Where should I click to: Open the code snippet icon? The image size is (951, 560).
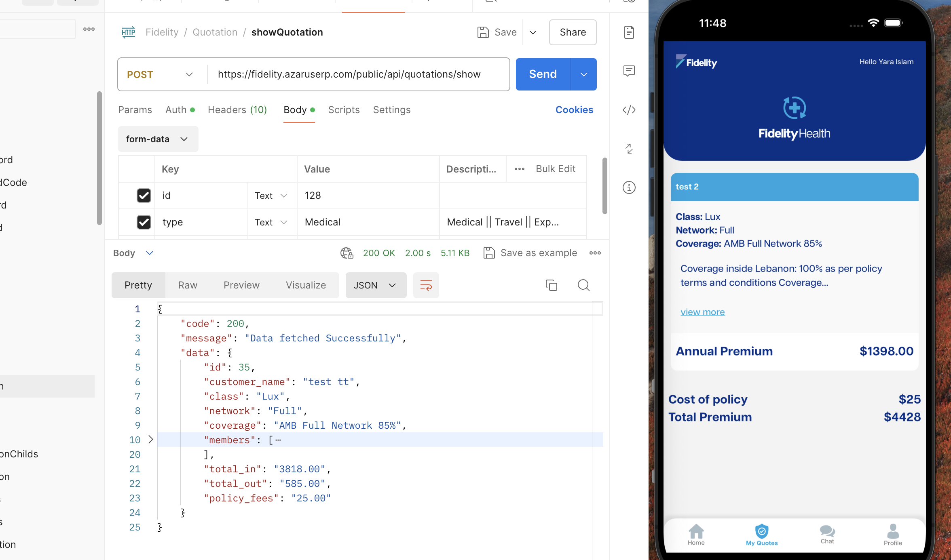coord(629,110)
